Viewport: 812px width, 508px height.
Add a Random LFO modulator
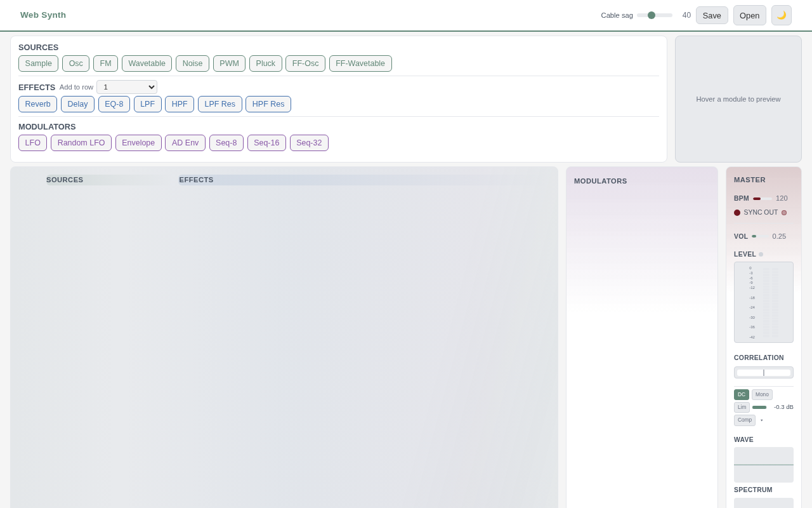(x=81, y=143)
